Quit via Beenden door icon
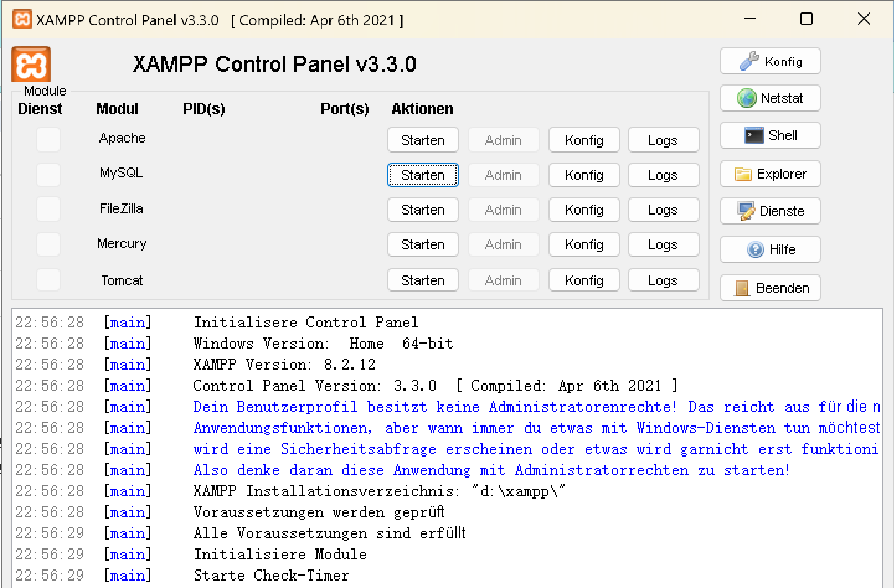This screenshot has height=588, width=894. 770,288
